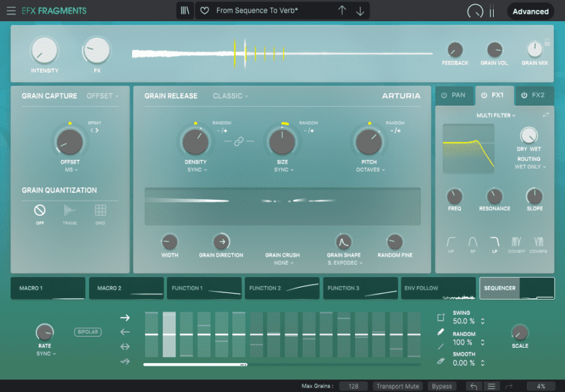Open the preset browser library icon
The width and height of the screenshot is (565, 392).
185,11
